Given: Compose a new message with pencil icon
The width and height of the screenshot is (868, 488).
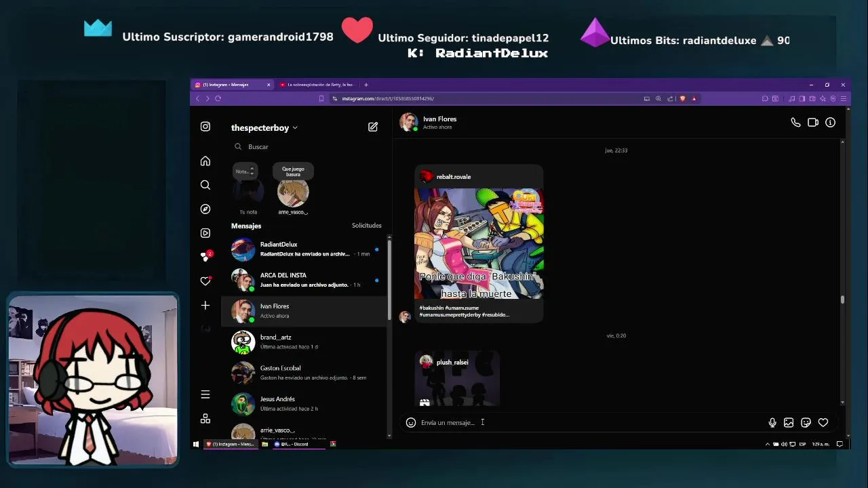Looking at the screenshot, I should [373, 127].
